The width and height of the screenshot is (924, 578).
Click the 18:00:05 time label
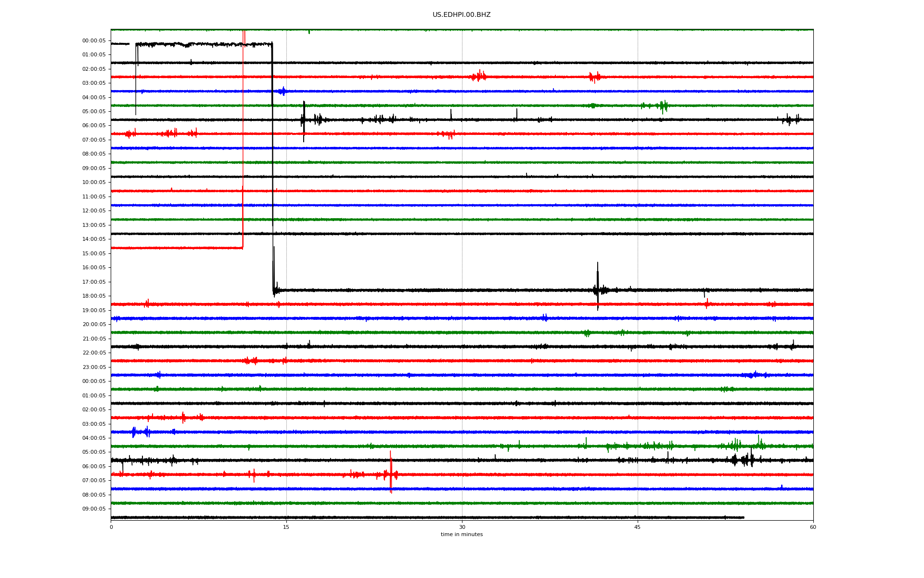click(94, 296)
